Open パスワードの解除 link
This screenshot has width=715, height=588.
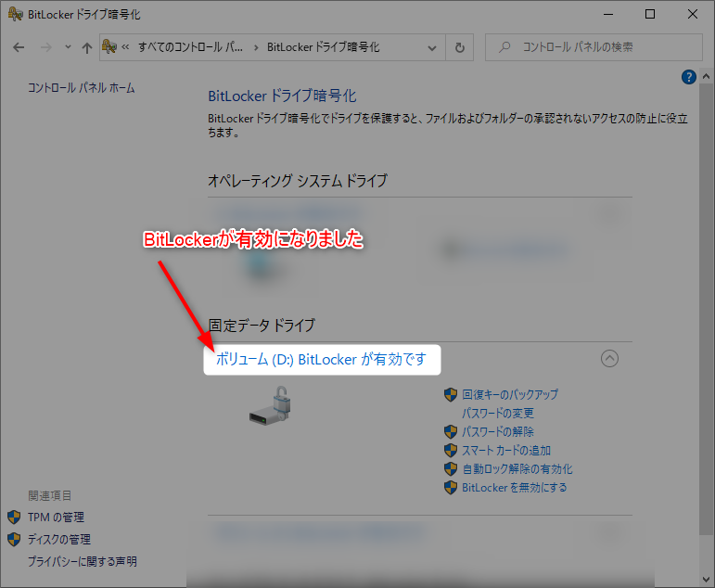[497, 431]
